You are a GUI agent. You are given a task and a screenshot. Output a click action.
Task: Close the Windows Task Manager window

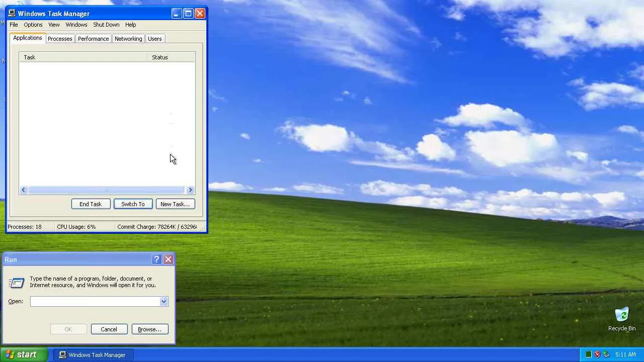click(200, 14)
